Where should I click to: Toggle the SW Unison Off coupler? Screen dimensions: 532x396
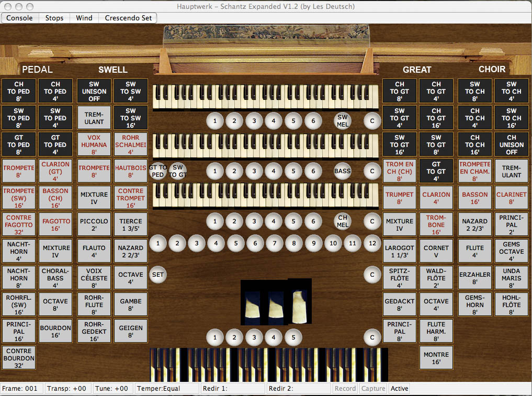pos(94,91)
